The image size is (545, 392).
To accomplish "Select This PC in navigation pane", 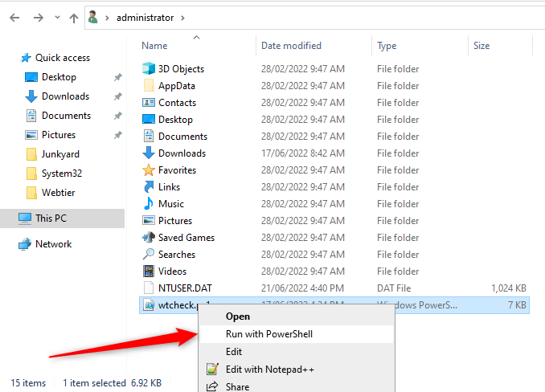I will coord(62,218).
